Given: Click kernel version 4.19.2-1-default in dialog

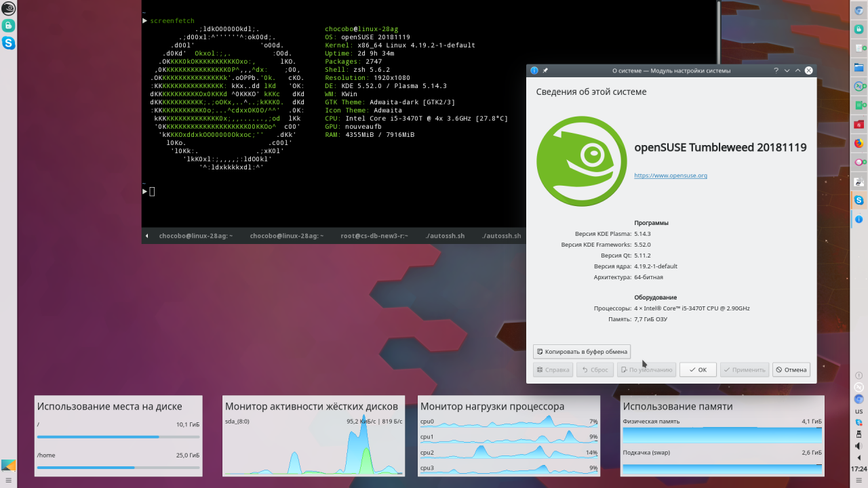Looking at the screenshot, I should (656, 266).
